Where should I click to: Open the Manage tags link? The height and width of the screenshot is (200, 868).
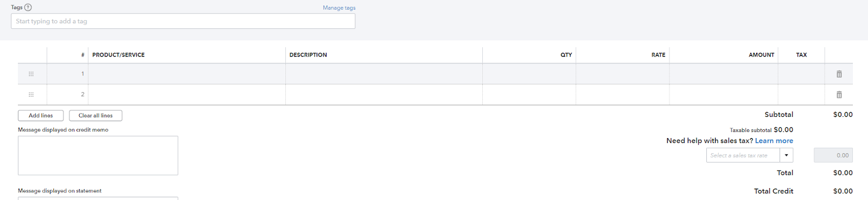pos(339,8)
